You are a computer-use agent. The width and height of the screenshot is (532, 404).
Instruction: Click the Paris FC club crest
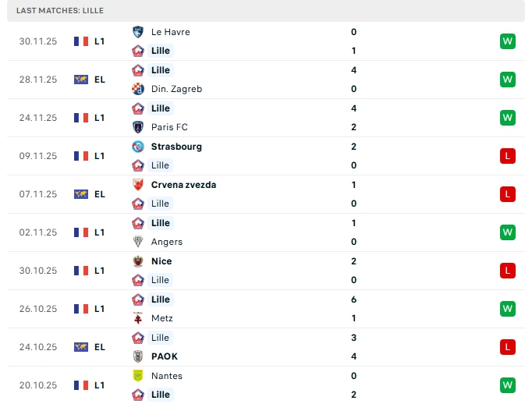pyautogui.click(x=138, y=127)
